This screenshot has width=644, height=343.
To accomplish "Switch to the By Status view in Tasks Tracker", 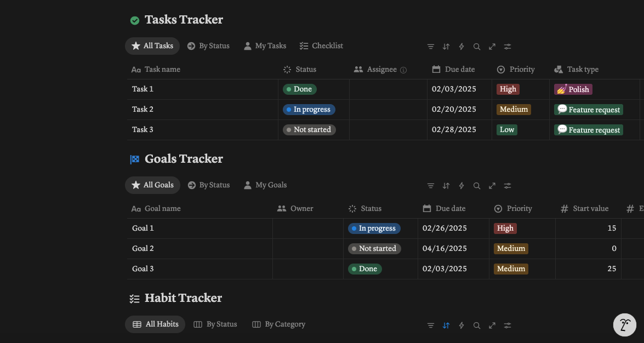I will (x=208, y=45).
